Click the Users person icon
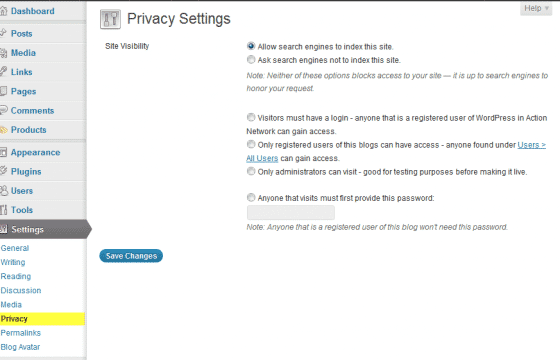Viewport: 560px width, 360px height. [x=4, y=191]
